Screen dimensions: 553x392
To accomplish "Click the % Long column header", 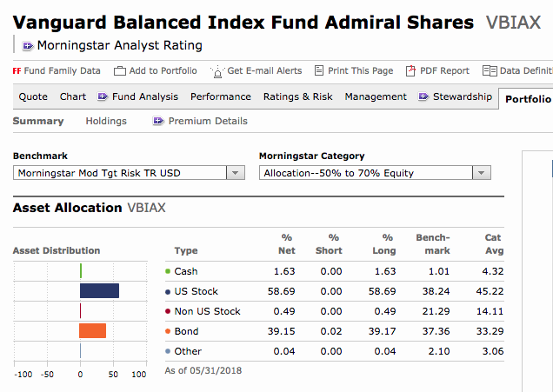I will pyautogui.click(x=384, y=244).
